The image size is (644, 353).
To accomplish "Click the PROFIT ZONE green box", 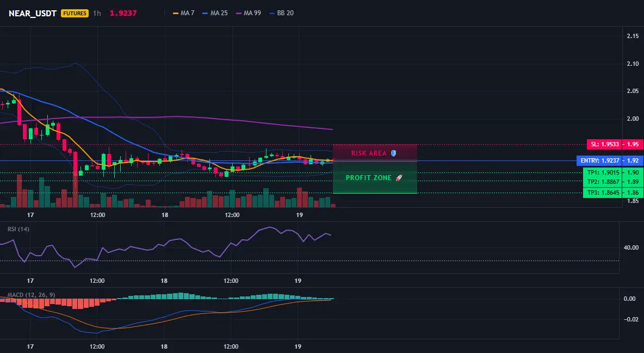I will [x=375, y=177].
